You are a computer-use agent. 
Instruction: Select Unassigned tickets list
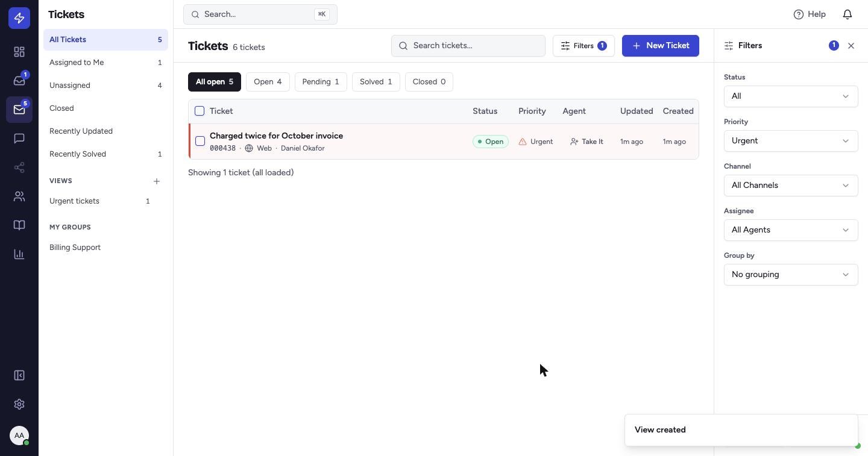coord(105,86)
